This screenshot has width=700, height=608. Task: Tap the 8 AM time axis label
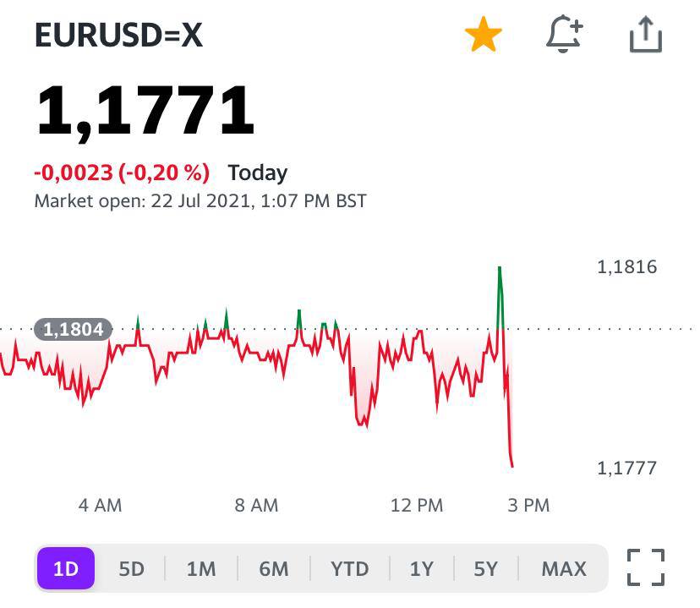256,505
